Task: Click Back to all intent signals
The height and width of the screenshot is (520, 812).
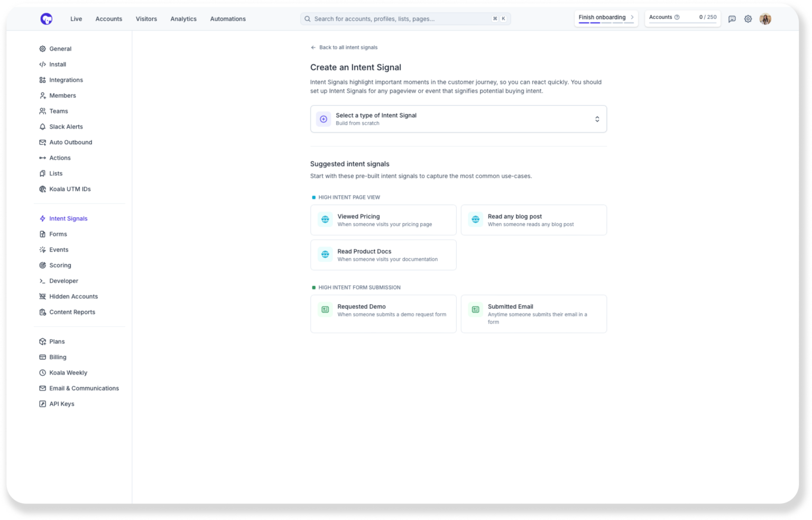Action: (344, 47)
